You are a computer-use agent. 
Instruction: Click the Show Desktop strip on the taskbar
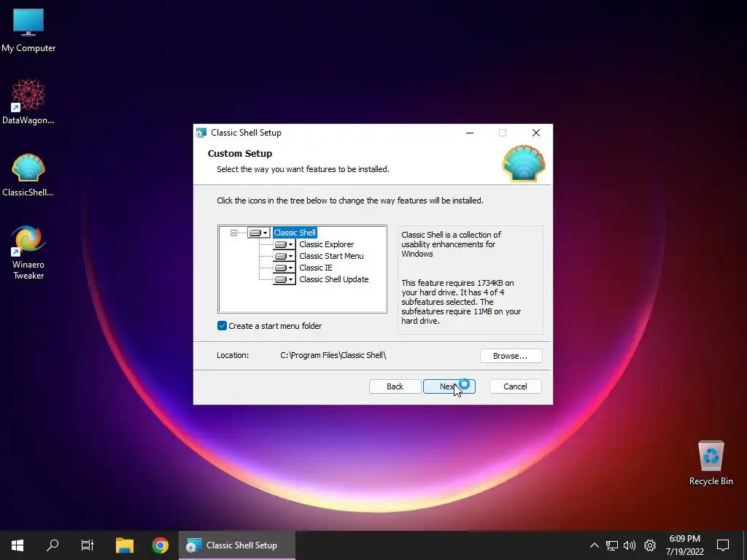pyautogui.click(x=745, y=545)
